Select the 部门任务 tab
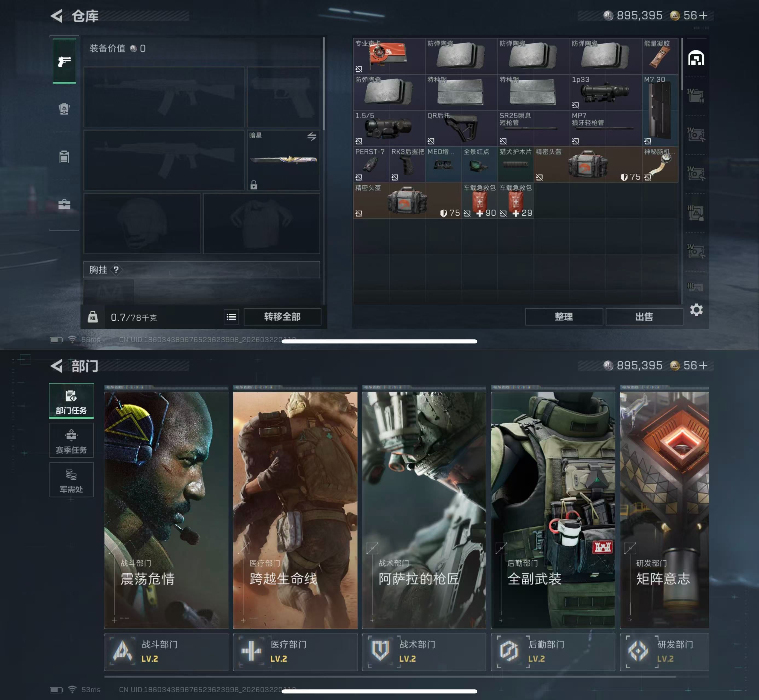 click(71, 401)
